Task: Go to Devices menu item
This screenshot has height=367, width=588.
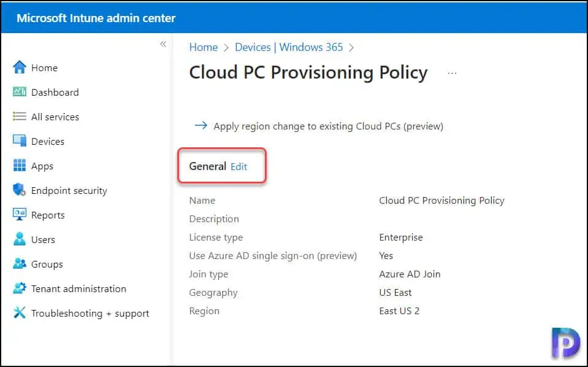Action: pyautogui.click(x=48, y=142)
